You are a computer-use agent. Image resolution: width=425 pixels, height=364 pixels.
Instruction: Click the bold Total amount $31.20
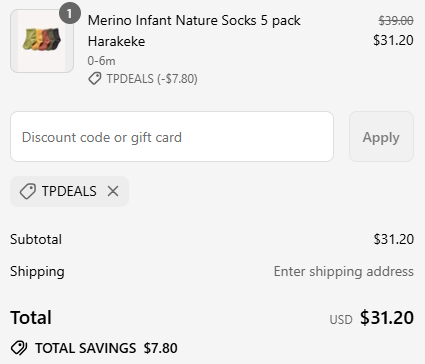tap(387, 317)
